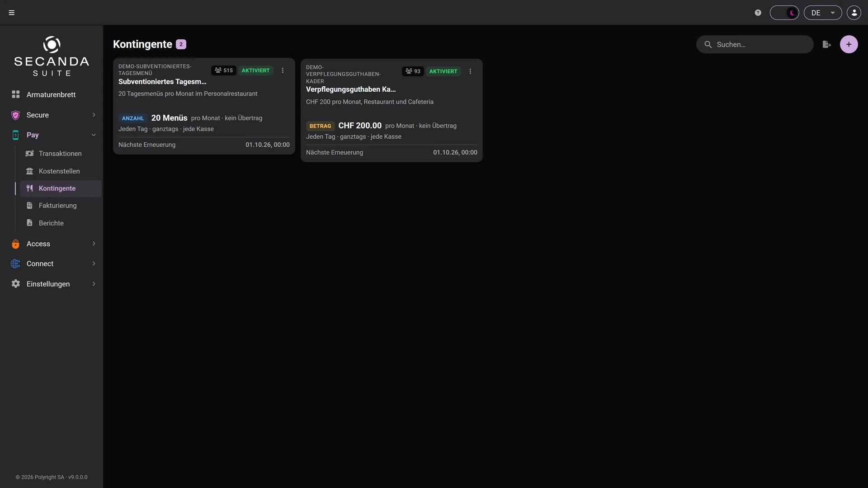This screenshot has height=488, width=868.
Task: Open the Verpflegungsguthaben Ka… card title
Action: coord(351,89)
